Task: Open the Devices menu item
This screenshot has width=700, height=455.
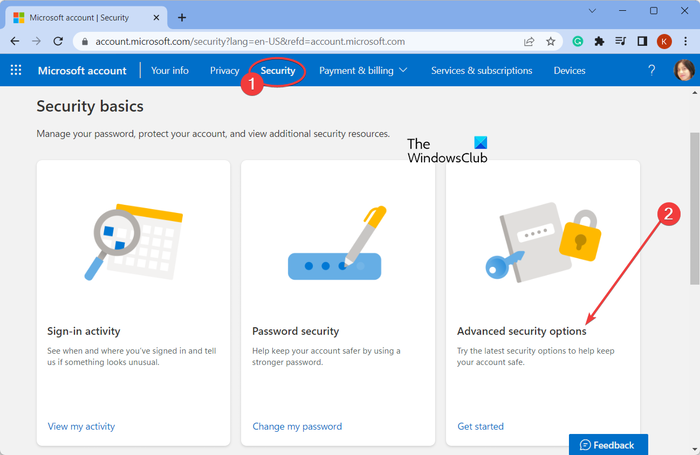Action: click(569, 71)
